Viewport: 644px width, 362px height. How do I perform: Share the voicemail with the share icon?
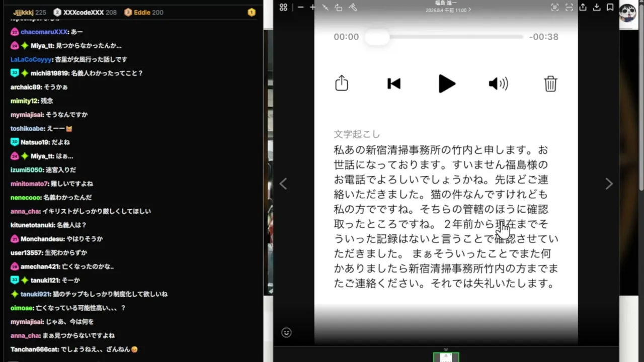342,83
